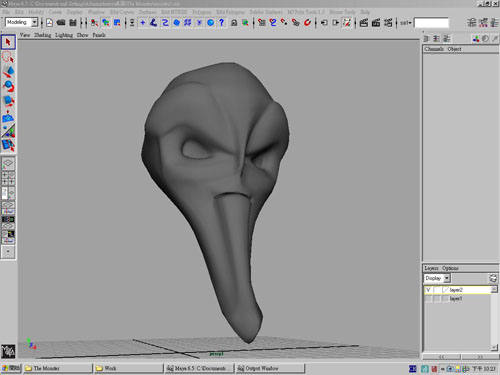Open the Create menu

point(55,12)
